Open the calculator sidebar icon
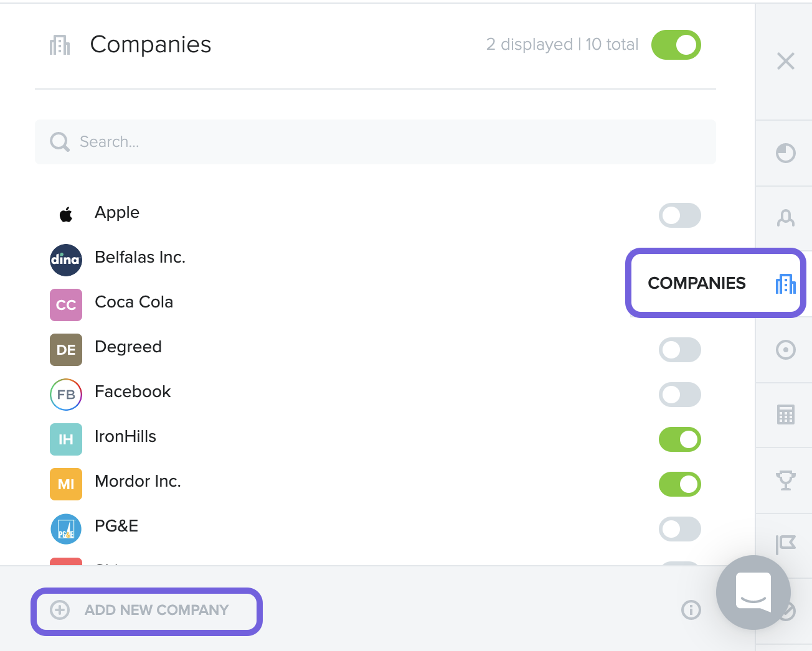Screen dimensions: 812x651 [x=785, y=414]
